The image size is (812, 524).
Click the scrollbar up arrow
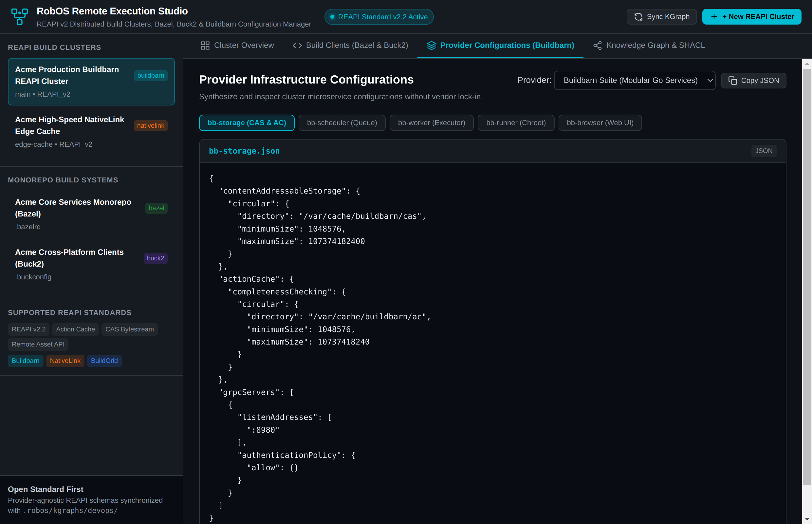click(806, 64)
